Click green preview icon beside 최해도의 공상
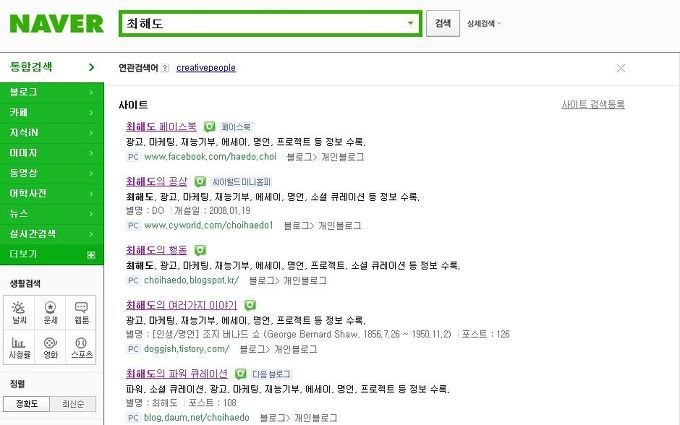Viewport: 680px width, 425px height. click(200, 181)
